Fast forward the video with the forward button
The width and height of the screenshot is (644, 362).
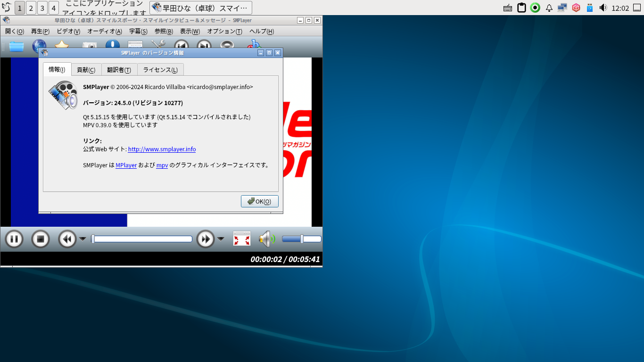pos(206,239)
